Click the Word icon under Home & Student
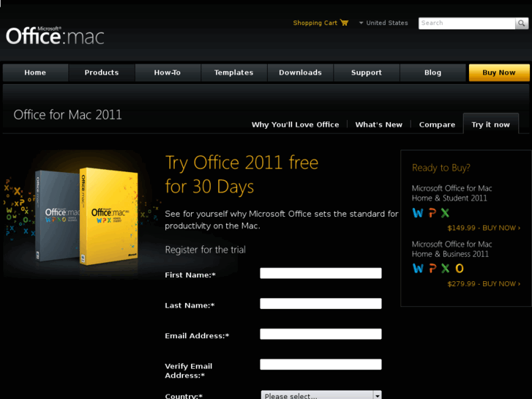The width and height of the screenshot is (532, 399). [418, 213]
